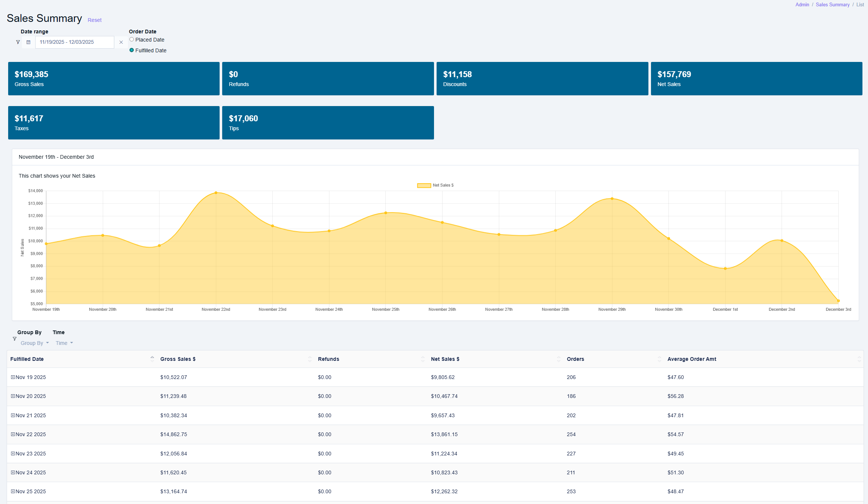Expand the Nov 19 2025 row
The width and height of the screenshot is (868, 504).
(13, 377)
